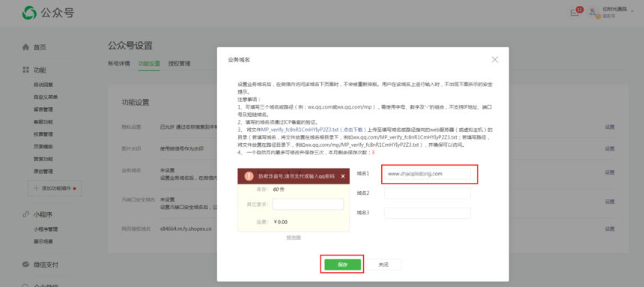Click the icon beside 微信支付
644x287 pixels.
26,265
